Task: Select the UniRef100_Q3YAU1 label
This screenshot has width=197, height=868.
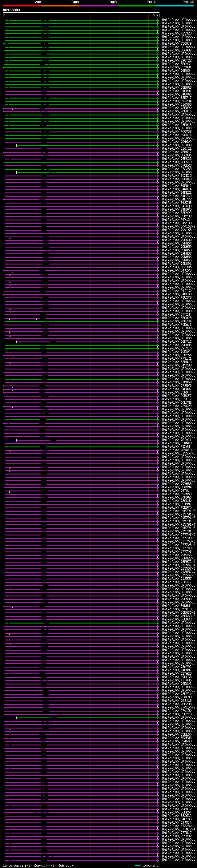Action: click(176, 67)
